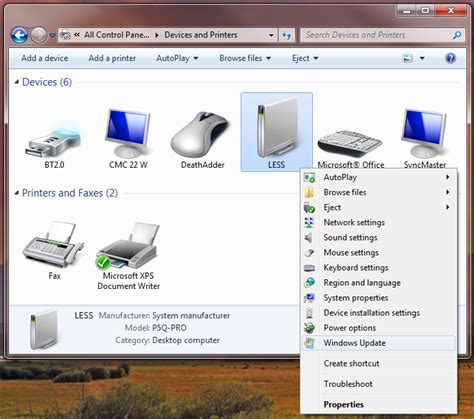Click the Region and language globe icon
474x419 pixels.
[309, 283]
